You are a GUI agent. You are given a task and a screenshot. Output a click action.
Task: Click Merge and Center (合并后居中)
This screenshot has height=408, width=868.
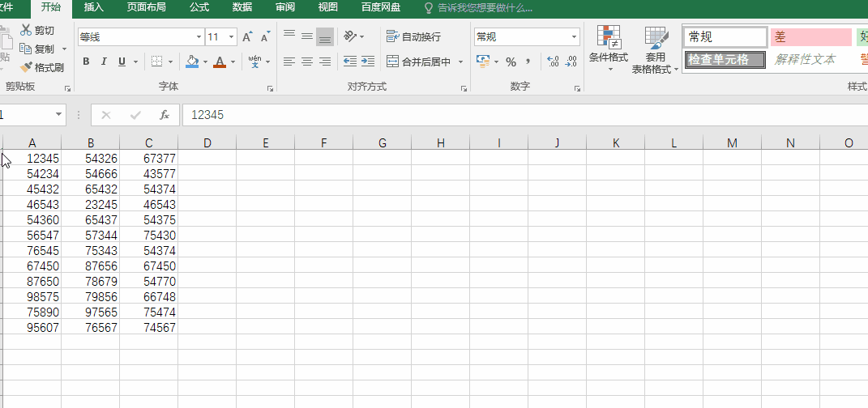pyautogui.click(x=419, y=62)
